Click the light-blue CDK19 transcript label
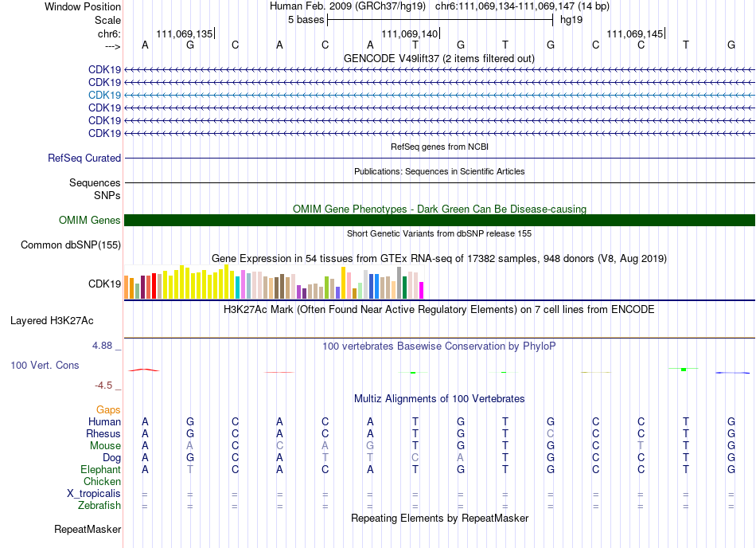This screenshot has width=756, height=548. pos(104,95)
